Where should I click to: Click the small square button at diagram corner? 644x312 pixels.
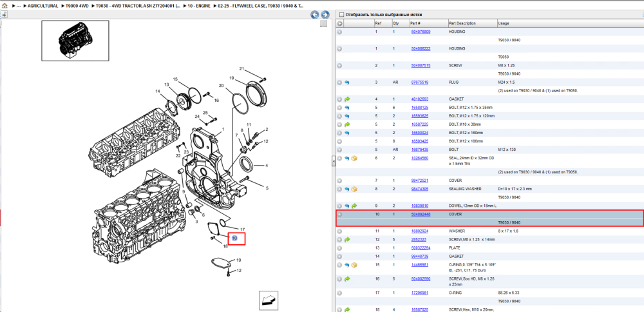323,23
